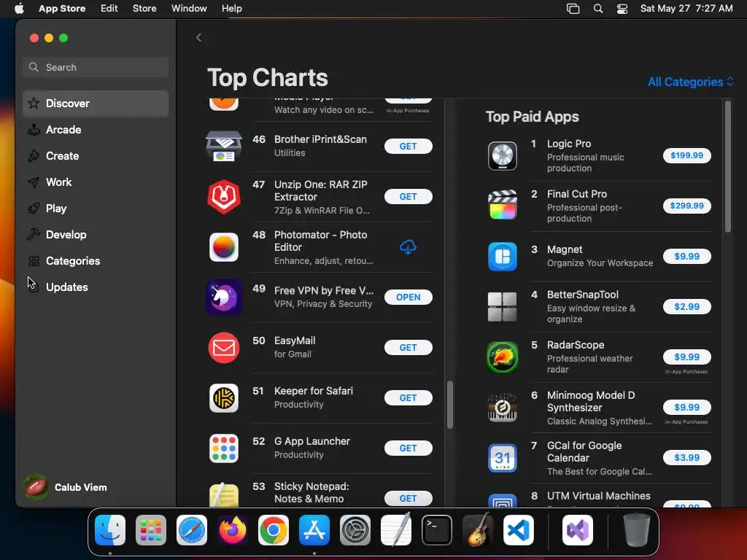This screenshot has height=560, width=747.
Task: Open the Window menu
Action: [x=189, y=9]
